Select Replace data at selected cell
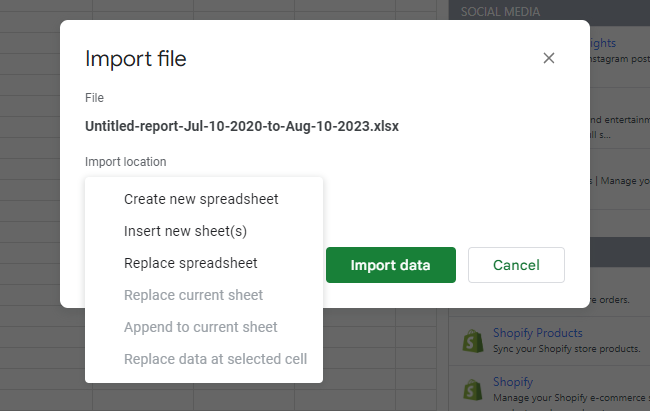This screenshot has height=411, width=650. pyautogui.click(x=215, y=359)
